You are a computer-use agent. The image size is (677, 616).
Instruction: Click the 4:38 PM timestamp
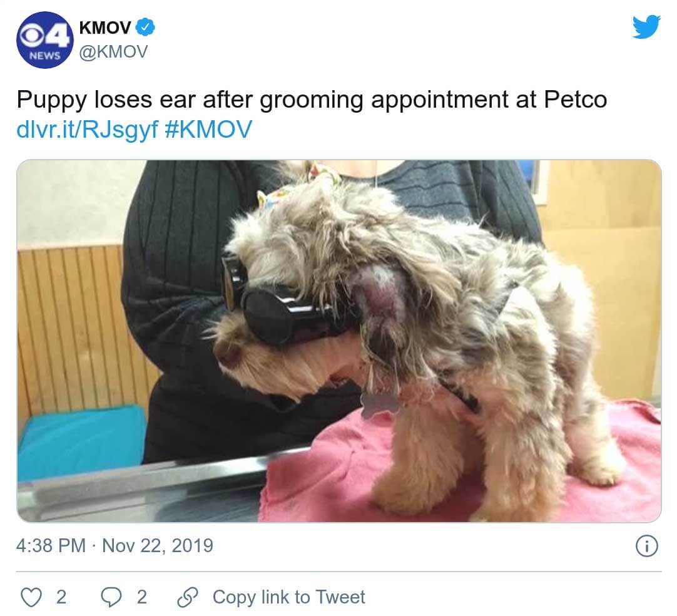(51, 546)
